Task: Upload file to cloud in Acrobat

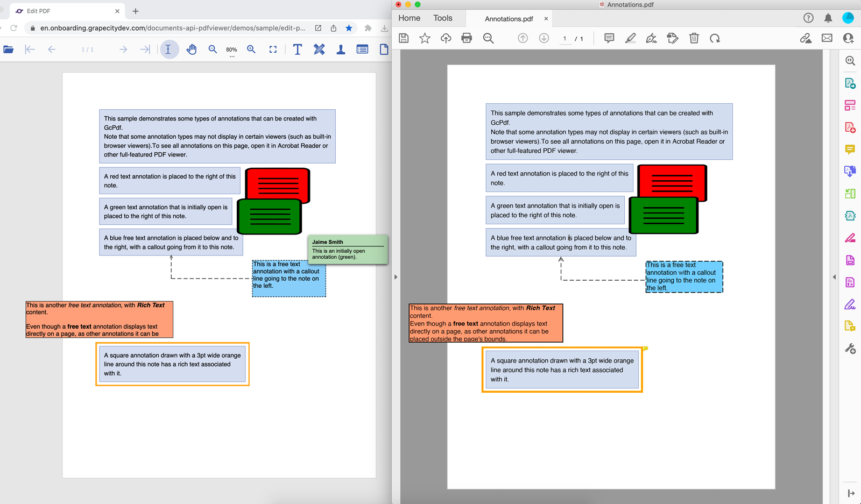Action: 446,38
